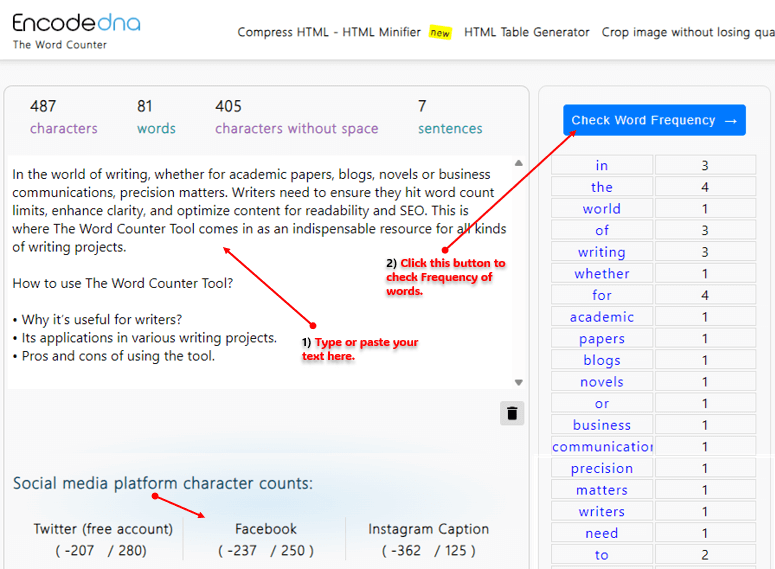Click Check Word Frequency button
The height and width of the screenshot is (569, 775).
pyautogui.click(x=654, y=120)
